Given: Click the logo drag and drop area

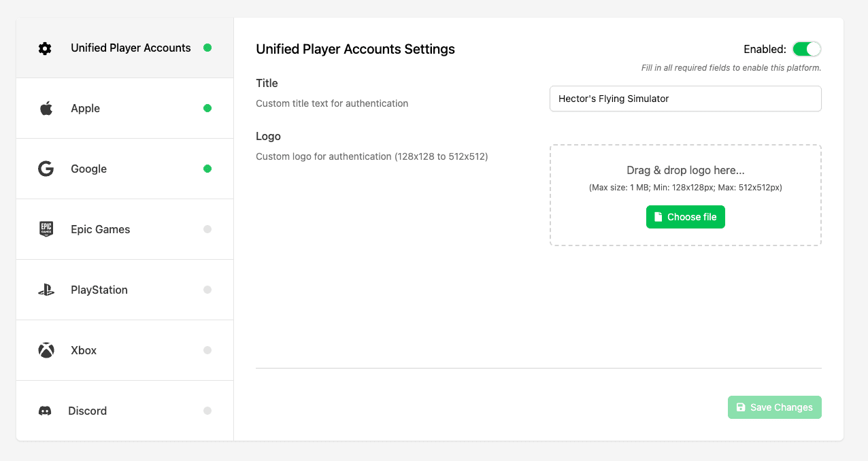Looking at the screenshot, I should click(685, 170).
